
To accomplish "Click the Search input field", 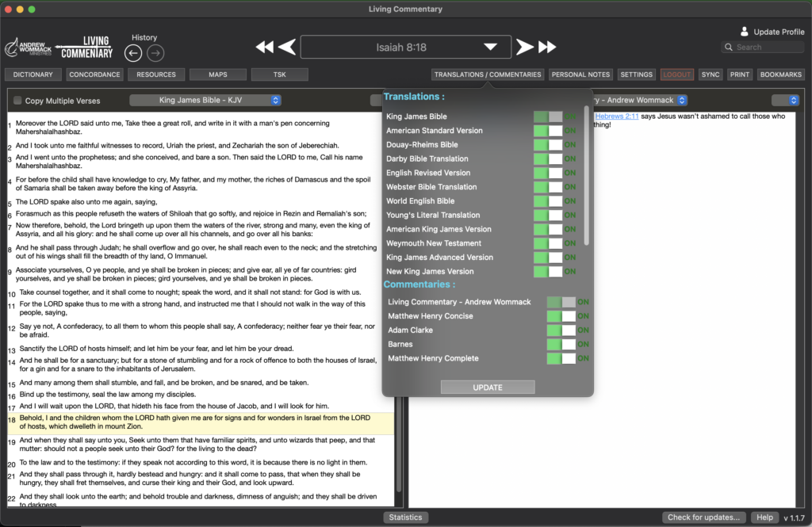I will click(x=768, y=48).
